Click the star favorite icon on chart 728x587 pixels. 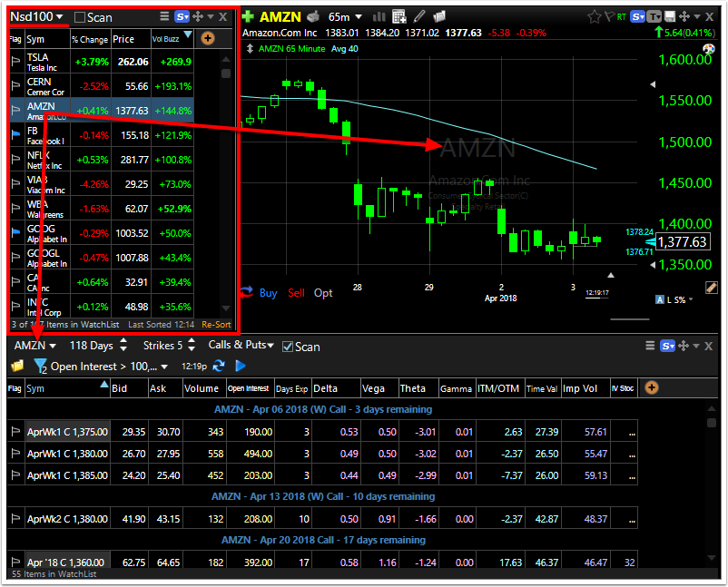click(594, 17)
